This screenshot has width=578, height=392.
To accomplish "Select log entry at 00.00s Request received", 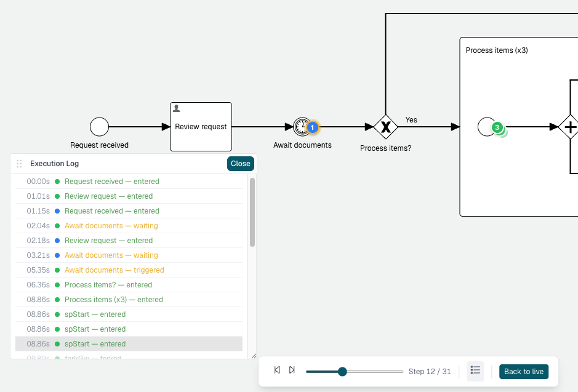I will [129, 182].
